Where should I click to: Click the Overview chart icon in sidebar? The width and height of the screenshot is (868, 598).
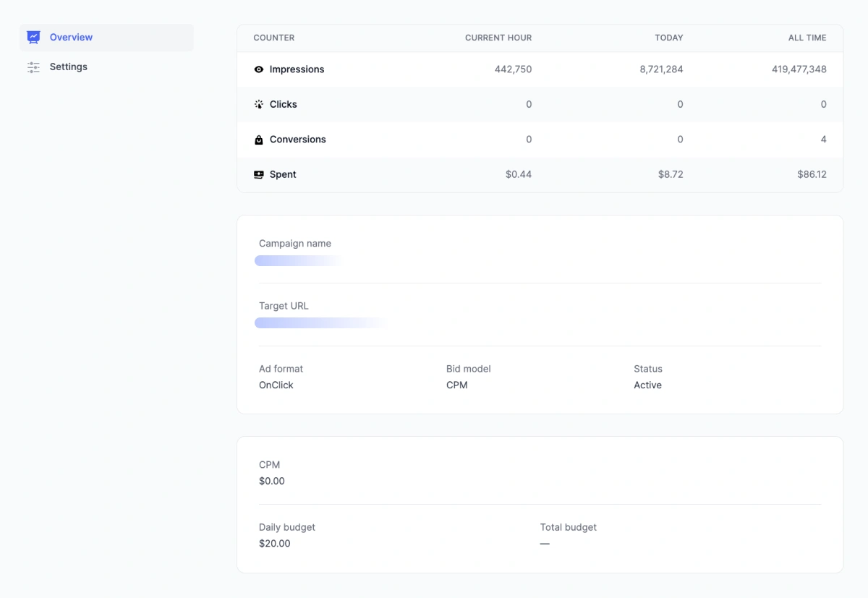tap(33, 37)
